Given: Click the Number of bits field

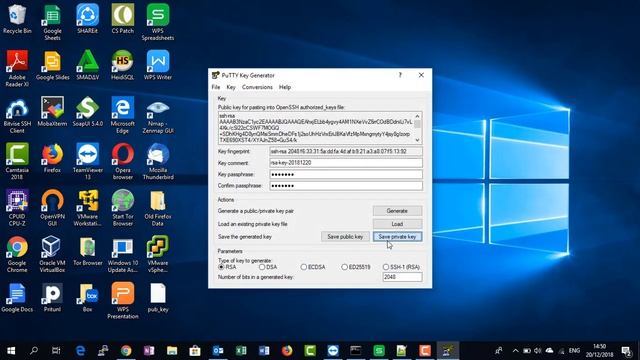Looking at the screenshot, I should [402, 277].
